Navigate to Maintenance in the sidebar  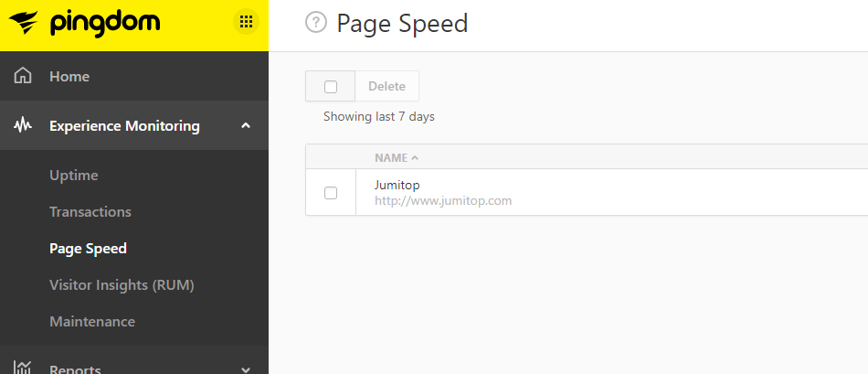pyautogui.click(x=92, y=321)
